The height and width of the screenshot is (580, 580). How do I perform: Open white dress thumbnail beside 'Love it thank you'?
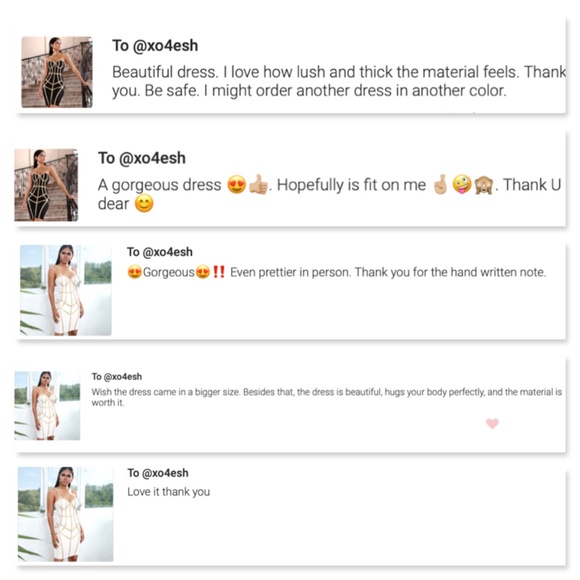(x=65, y=514)
